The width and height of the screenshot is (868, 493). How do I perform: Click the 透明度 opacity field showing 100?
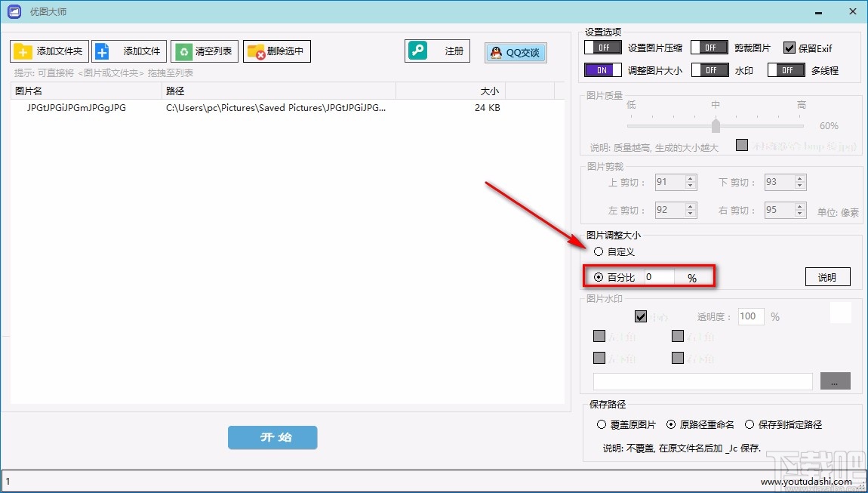751,316
